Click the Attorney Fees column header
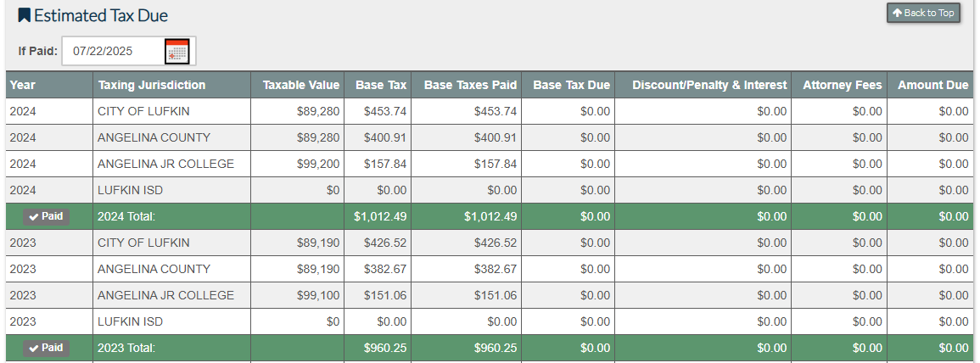The width and height of the screenshot is (980, 363). click(x=842, y=85)
